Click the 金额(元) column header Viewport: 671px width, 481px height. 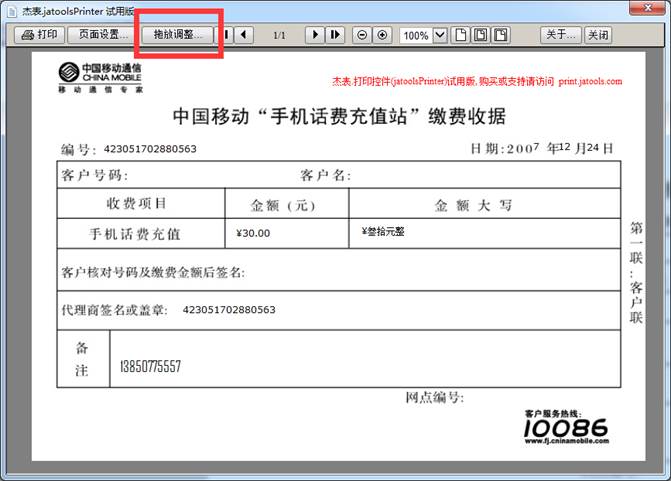[x=283, y=205]
